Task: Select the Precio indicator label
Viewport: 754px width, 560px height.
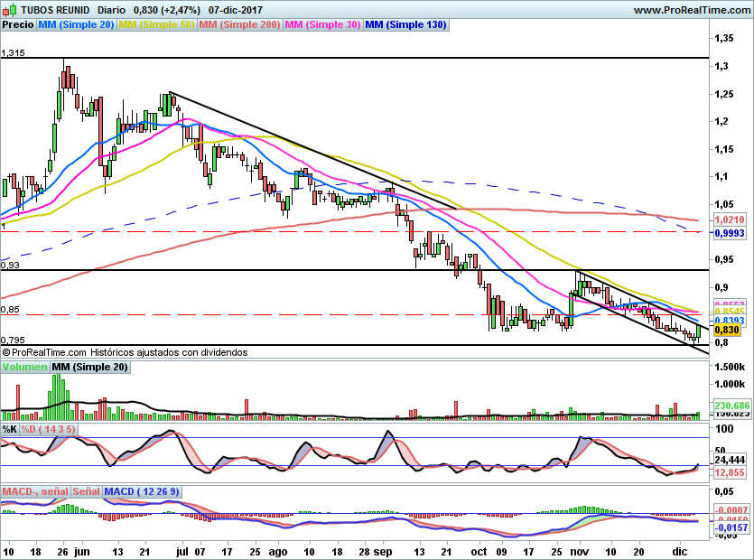Action: [x=18, y=24]
